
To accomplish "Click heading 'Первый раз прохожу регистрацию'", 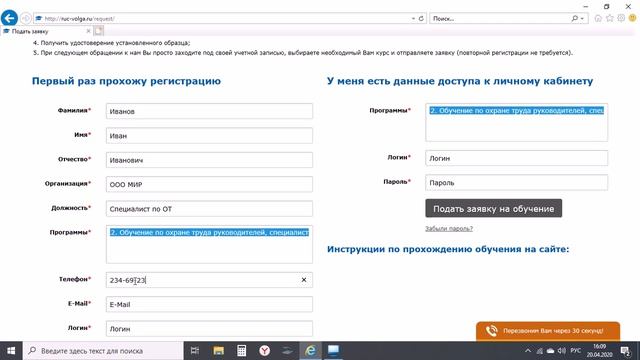I will coord(127,81).
